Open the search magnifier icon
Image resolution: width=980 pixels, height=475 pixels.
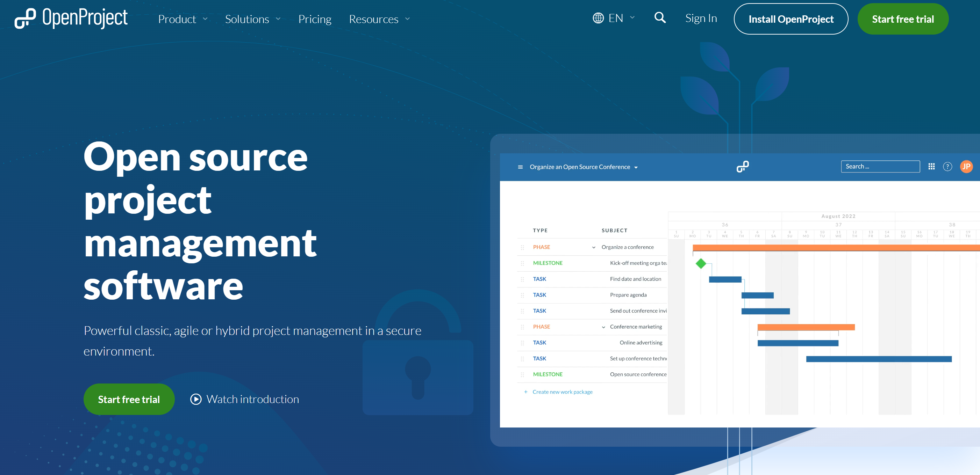[x=660, y=17]
